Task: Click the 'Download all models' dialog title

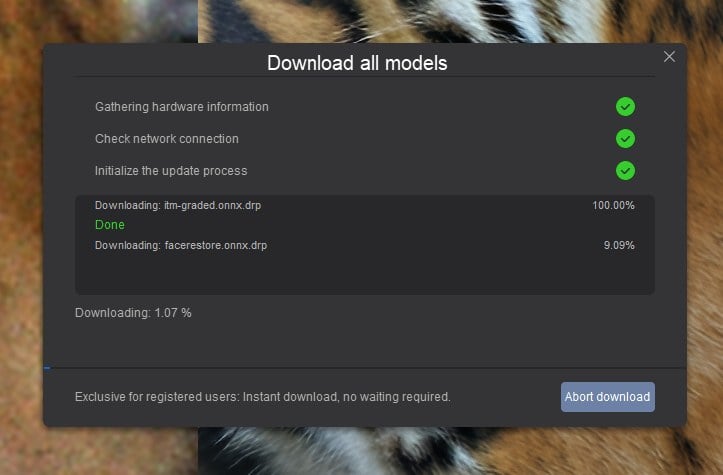Action: click(x=357, y=63)
